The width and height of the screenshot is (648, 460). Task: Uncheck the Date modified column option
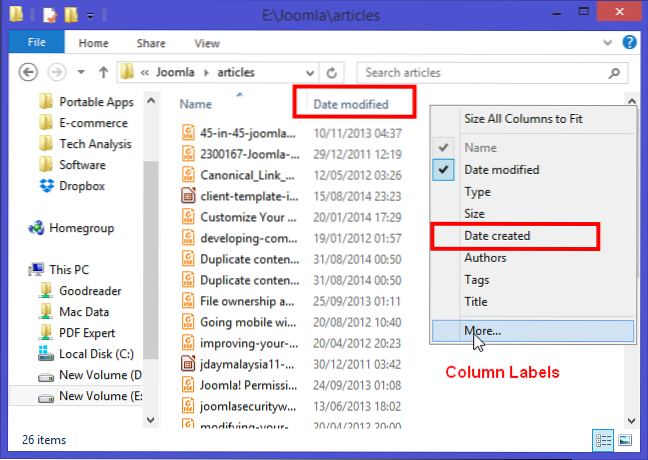tap(501, 170)
